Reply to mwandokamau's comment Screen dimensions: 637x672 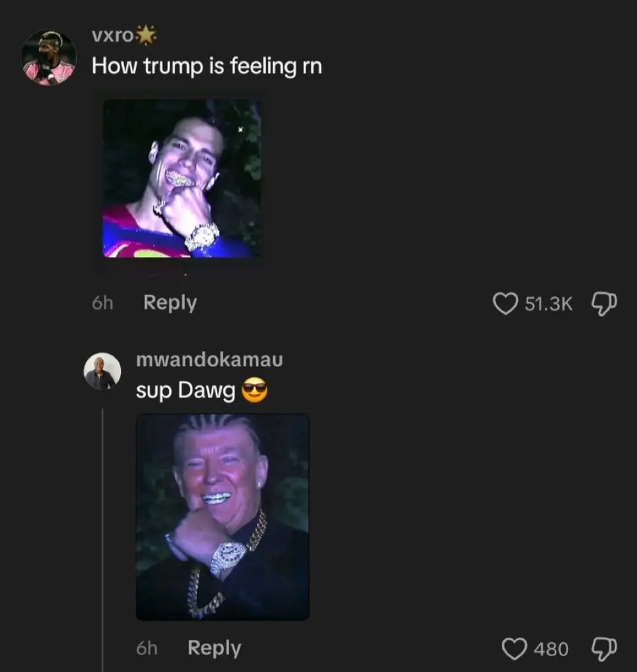click(x=214, y=648)
